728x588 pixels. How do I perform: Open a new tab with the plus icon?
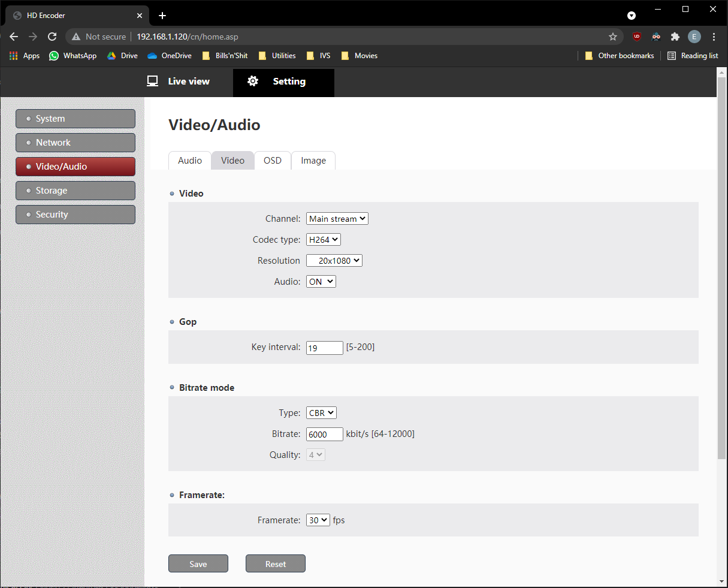[162, 16]
